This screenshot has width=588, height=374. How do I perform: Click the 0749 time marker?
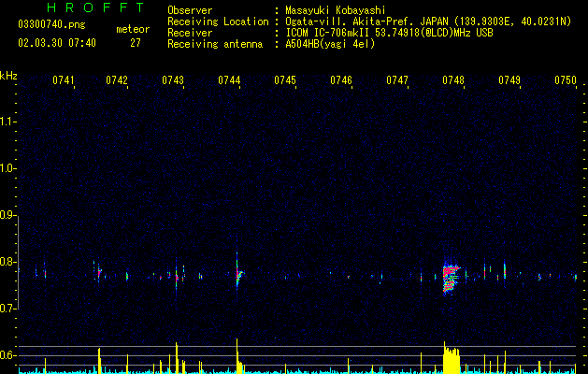509,80
